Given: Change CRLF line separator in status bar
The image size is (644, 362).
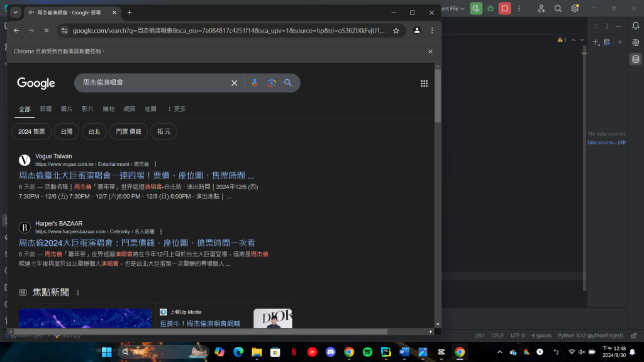Looking at the screenshot, I should (x=497, y=336).
